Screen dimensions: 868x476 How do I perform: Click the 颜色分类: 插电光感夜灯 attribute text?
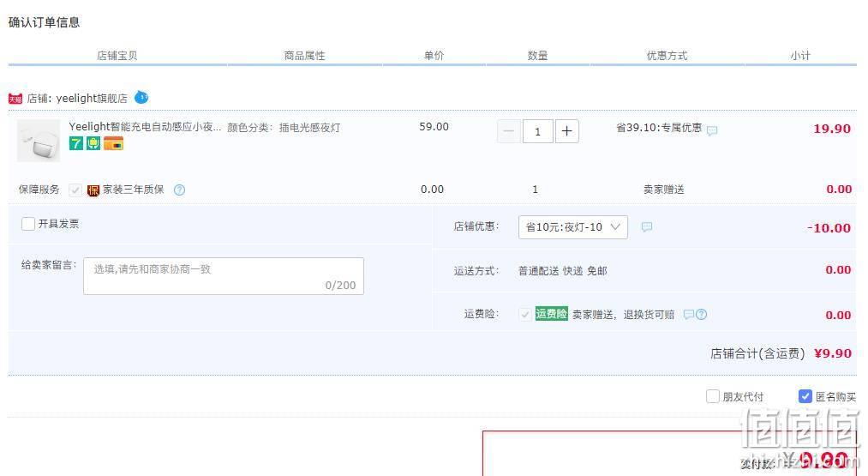click(x=284, y=128)
